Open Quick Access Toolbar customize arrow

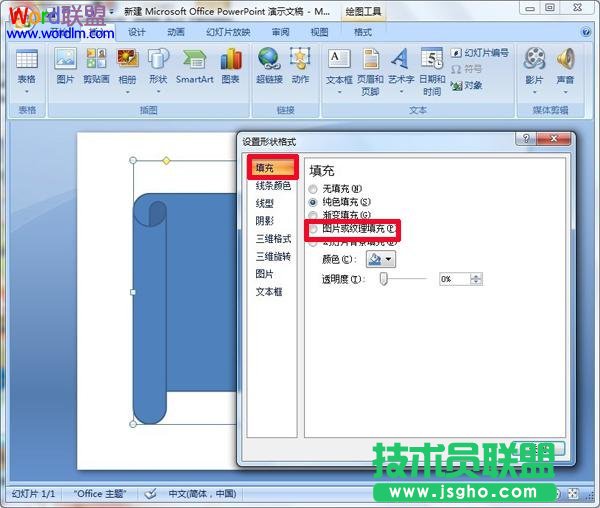point(111,12)
